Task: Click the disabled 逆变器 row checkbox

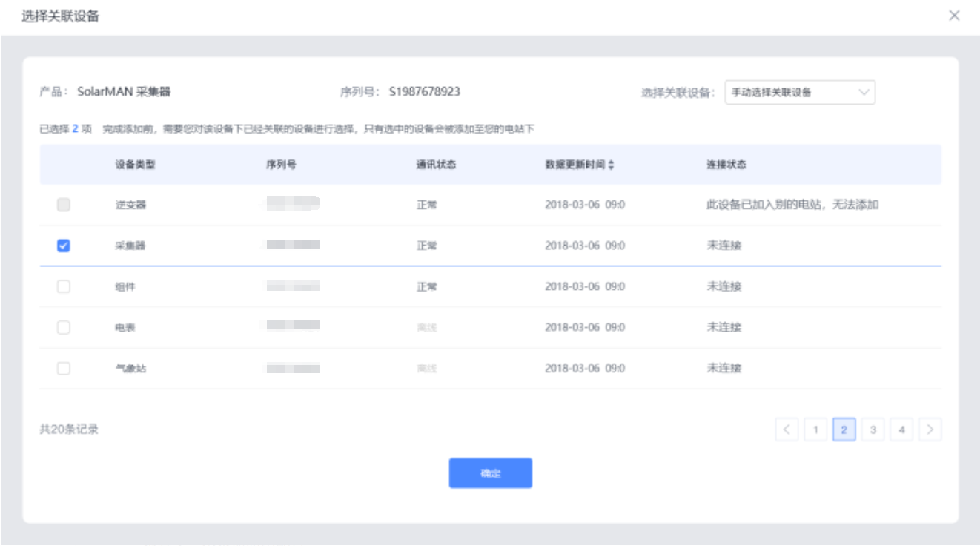Action: 64,205
